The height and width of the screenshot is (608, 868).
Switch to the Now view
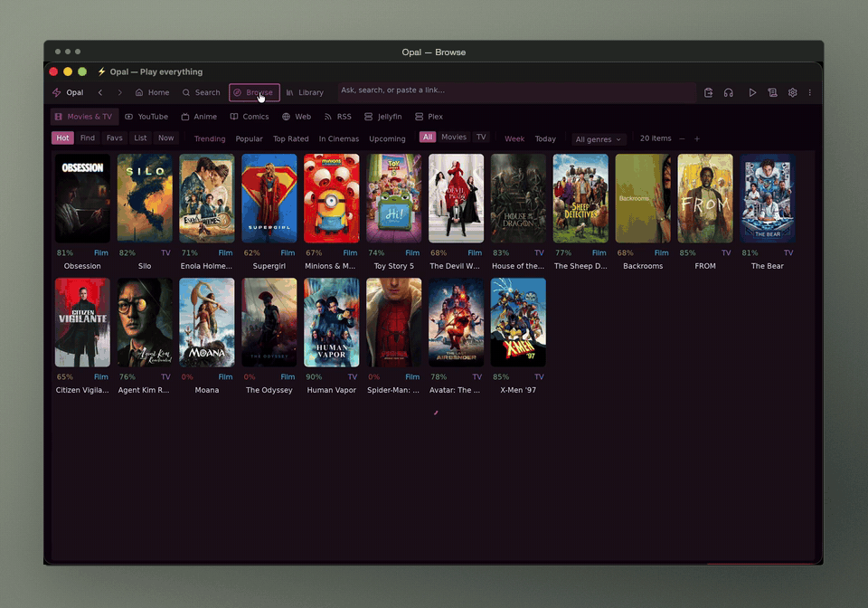pyautogui.click(x=166, y=138)
